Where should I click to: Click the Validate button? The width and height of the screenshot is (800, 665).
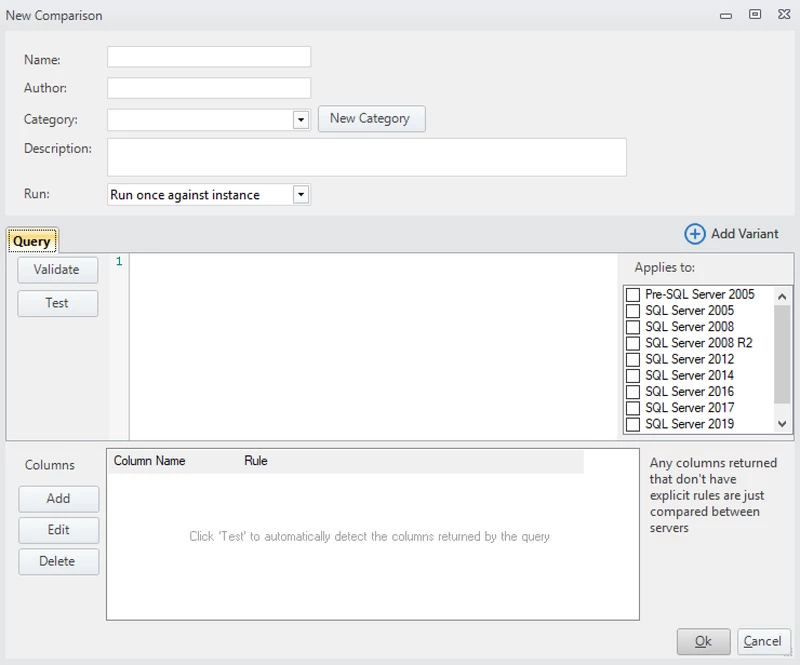pyautogui.click(x=57, y=270)
